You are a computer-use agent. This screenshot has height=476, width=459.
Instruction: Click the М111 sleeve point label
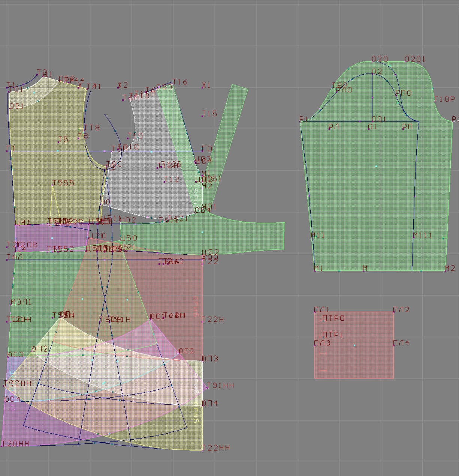pos(422,235)
